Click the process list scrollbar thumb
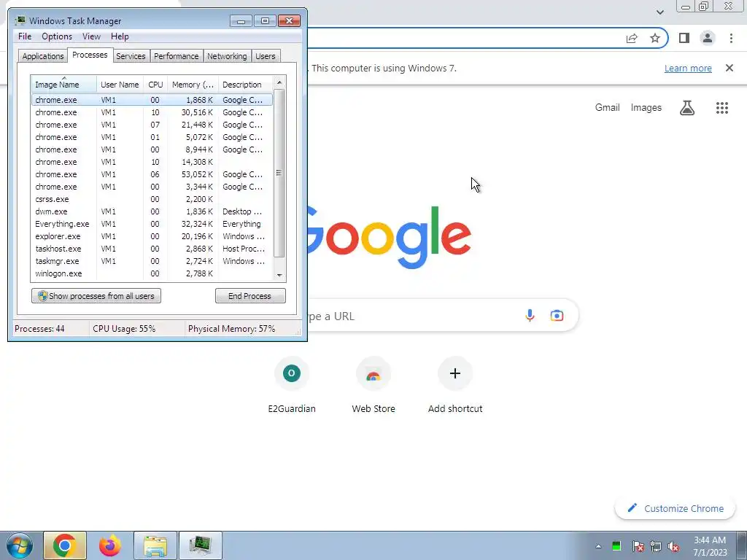Screen dimensions: 747x560 coord(279,173)
